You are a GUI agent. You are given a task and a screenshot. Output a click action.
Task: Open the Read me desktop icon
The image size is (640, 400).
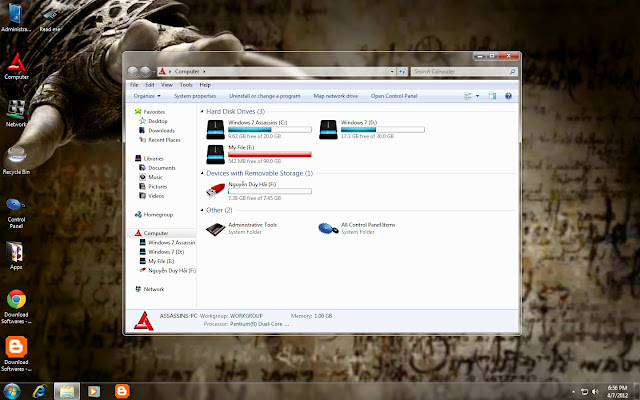[x=50, y=20]
